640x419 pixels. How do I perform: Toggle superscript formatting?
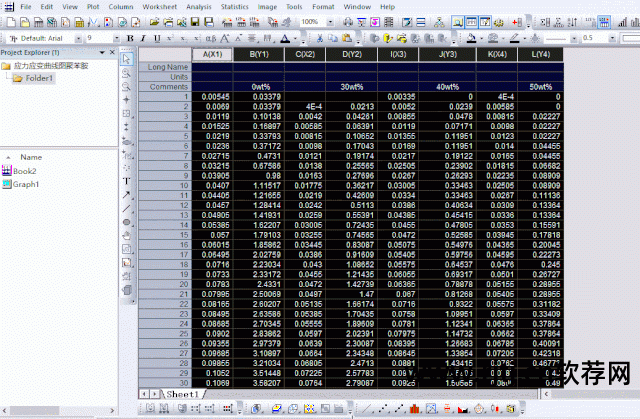tap(170, 38)
